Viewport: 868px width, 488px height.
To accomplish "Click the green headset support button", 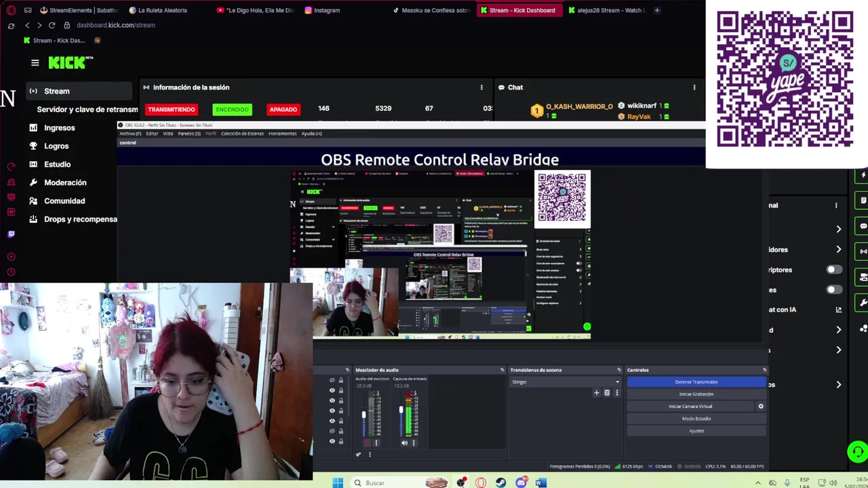I will tap(857, 451).
